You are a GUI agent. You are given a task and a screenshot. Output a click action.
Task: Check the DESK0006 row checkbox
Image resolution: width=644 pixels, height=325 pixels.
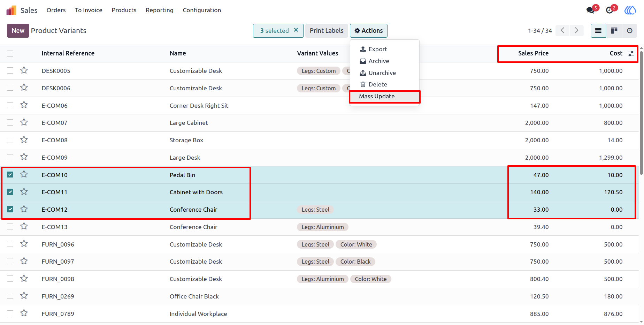[10, 88]
